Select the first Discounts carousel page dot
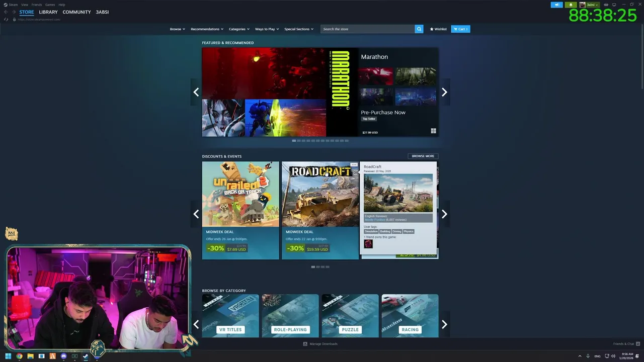This screenshot has width=644, height=362. (313, 267)
